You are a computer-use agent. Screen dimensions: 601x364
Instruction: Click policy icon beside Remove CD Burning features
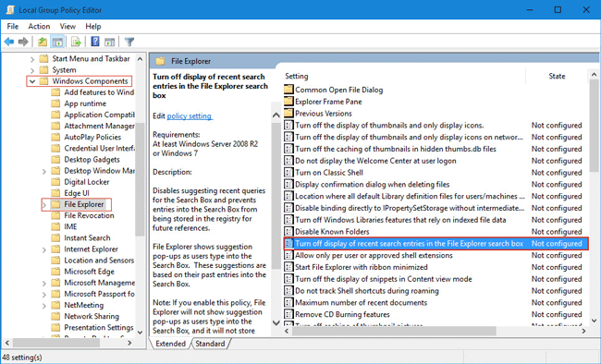tap(288, 314)
